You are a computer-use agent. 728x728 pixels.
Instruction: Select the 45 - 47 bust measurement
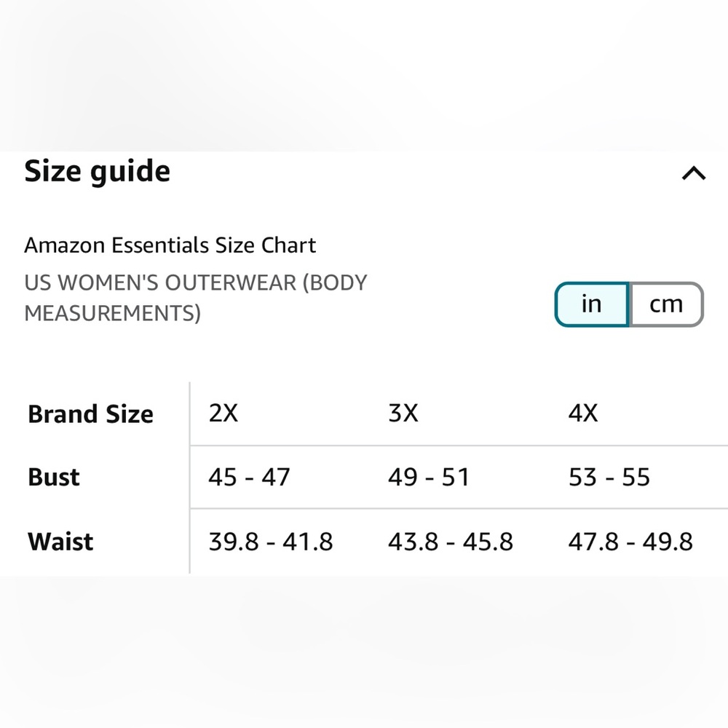click(249, 478)
